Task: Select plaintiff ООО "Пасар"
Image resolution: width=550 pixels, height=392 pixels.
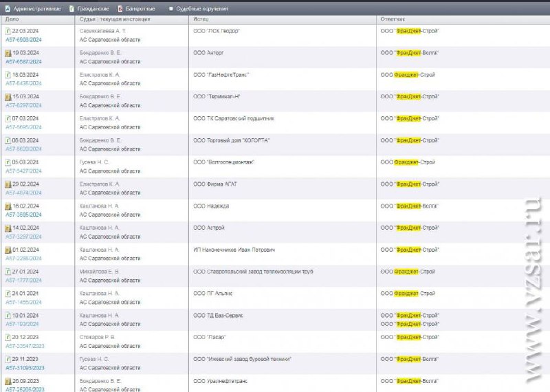Action: click(210, 337)
